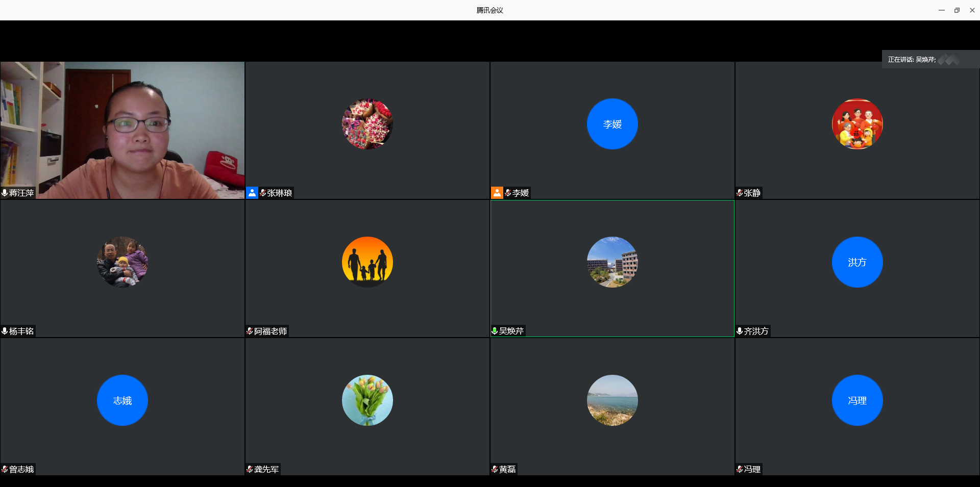Screen dimensions: 980x487
Task: Click the blue 志娥 avatar circle
Action: (x=122, y=400)
